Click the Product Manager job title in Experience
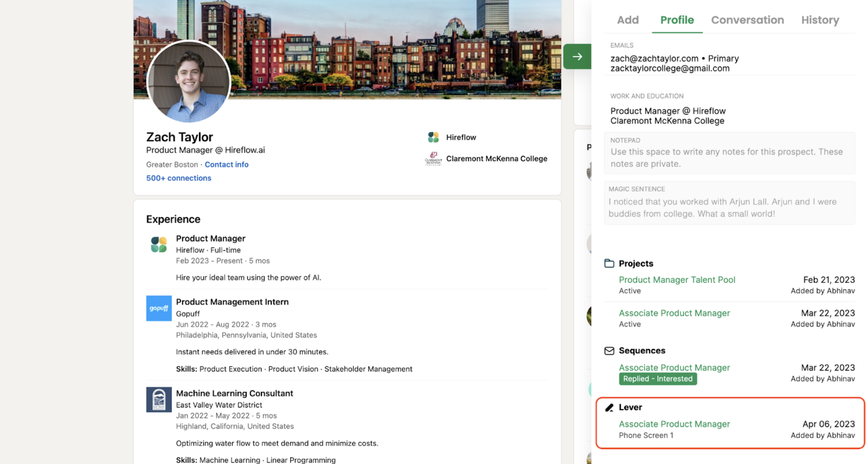868x464 pixels. [210, 238]
